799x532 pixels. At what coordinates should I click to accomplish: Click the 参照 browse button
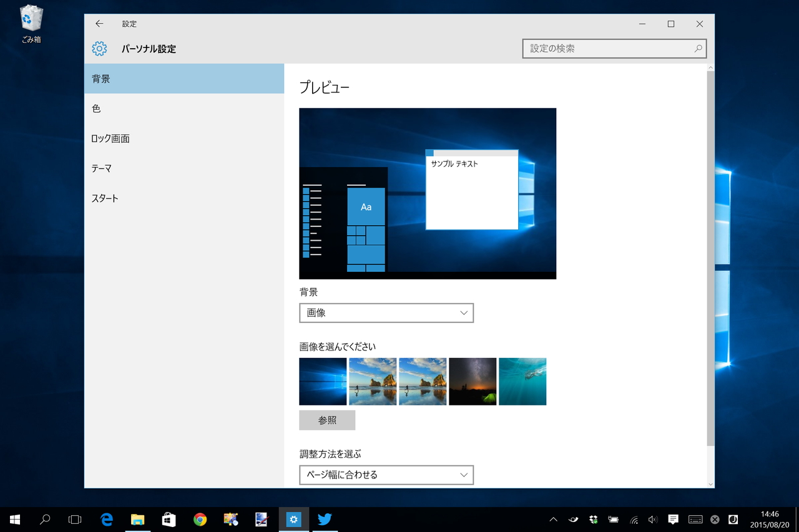pos(327,420)
